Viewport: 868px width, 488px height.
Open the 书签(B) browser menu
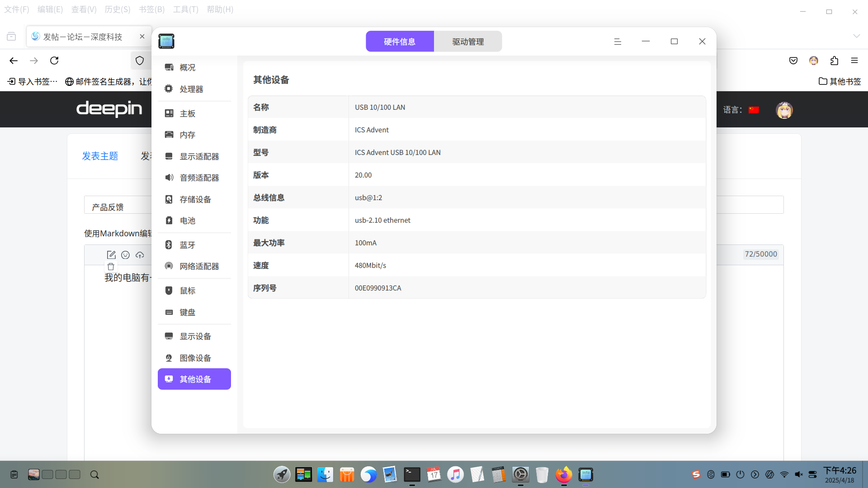coord(151,9)
